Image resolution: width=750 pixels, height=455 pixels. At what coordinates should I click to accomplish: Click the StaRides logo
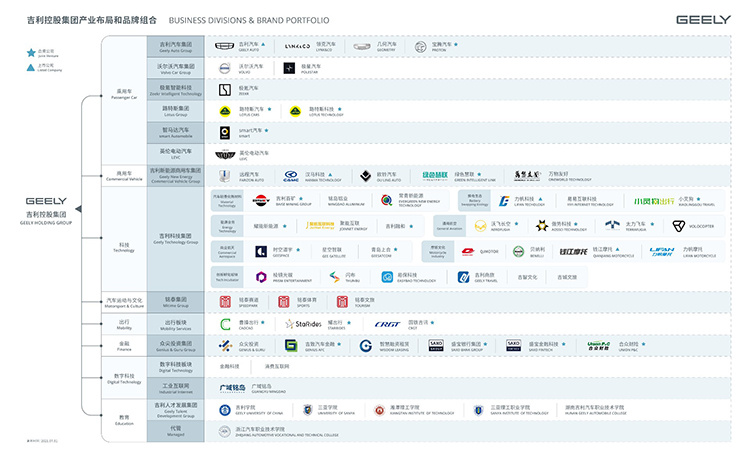[x=303, y=324]
